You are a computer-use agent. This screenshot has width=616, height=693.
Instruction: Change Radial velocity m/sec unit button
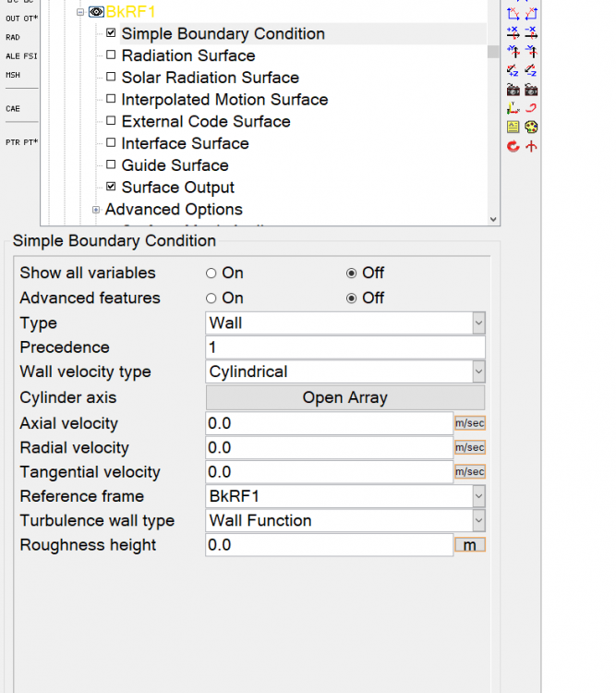[470, 448]
